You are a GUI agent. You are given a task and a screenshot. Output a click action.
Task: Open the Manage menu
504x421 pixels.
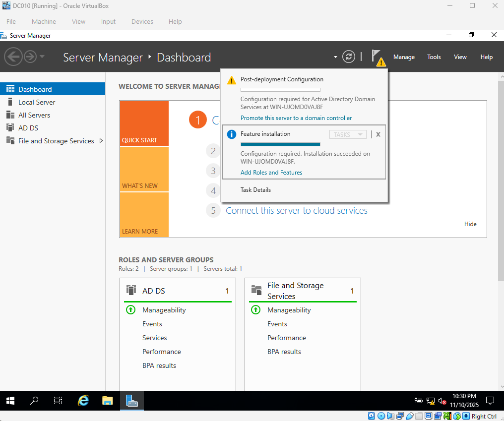point(403,57)
